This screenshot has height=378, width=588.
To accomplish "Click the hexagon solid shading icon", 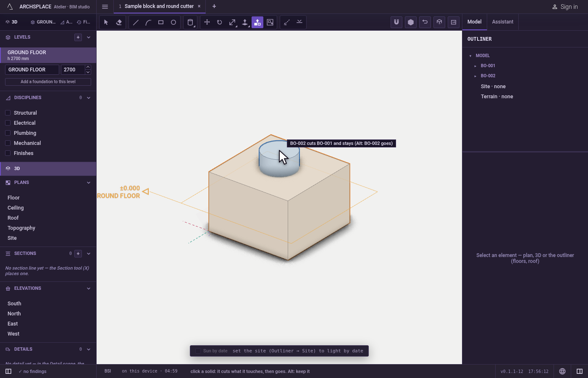I will [411, 22].
